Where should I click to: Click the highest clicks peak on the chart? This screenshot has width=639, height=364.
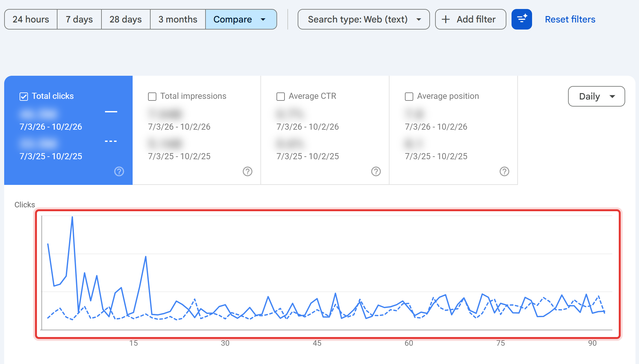tap(72, 217)
